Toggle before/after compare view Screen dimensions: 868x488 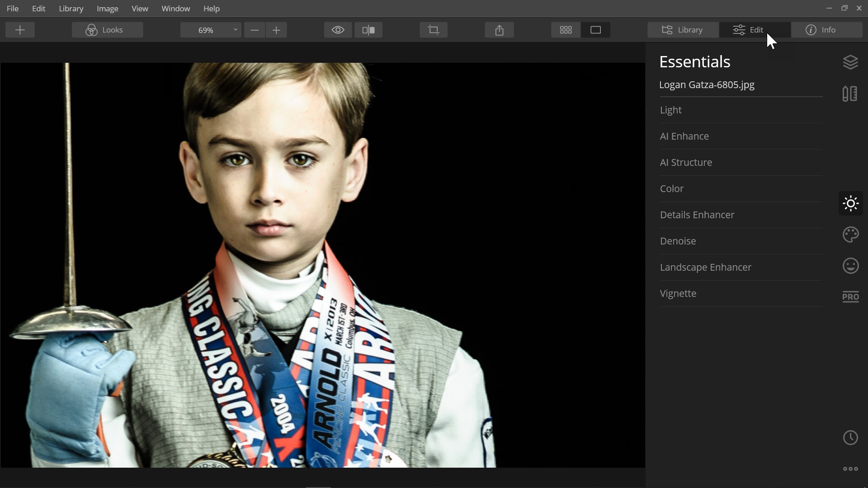coord(368,30)
